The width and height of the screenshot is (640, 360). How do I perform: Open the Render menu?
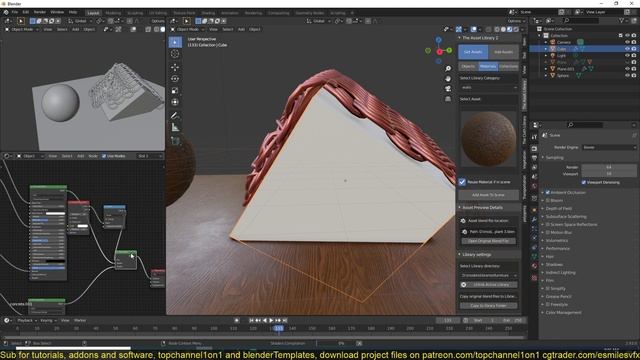click(40, 12)
